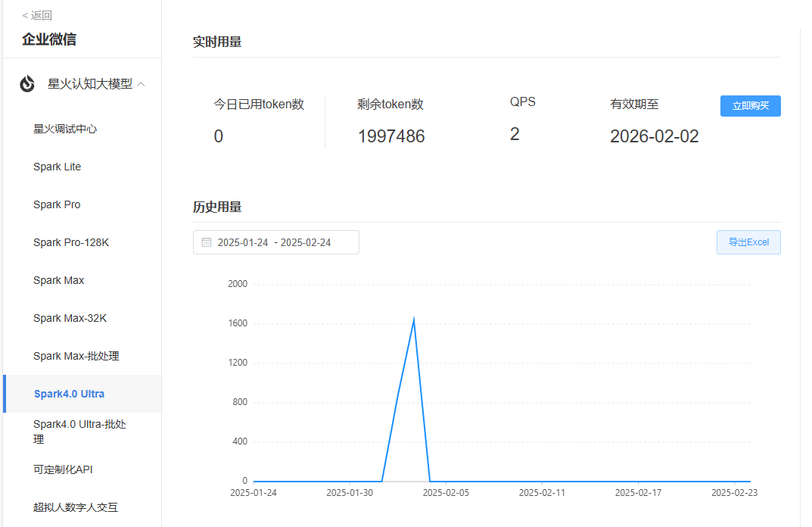
Task: Click the 企业微信 application title
Action: click(48, 39)
